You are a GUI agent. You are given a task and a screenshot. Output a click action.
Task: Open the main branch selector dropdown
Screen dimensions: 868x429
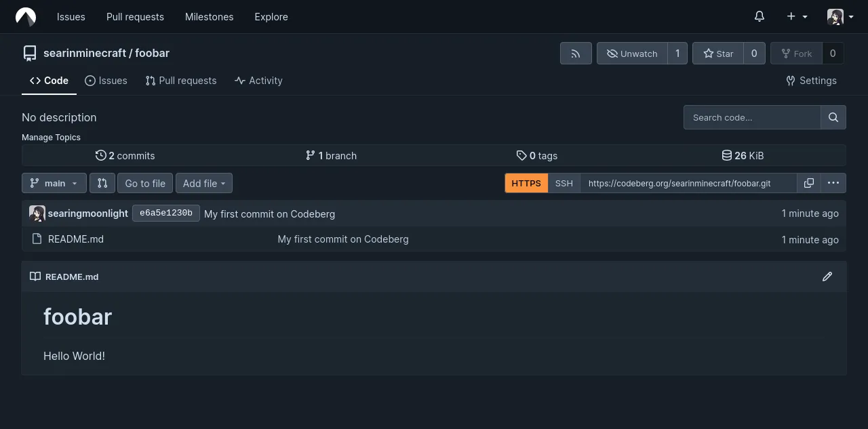[54, 183]
